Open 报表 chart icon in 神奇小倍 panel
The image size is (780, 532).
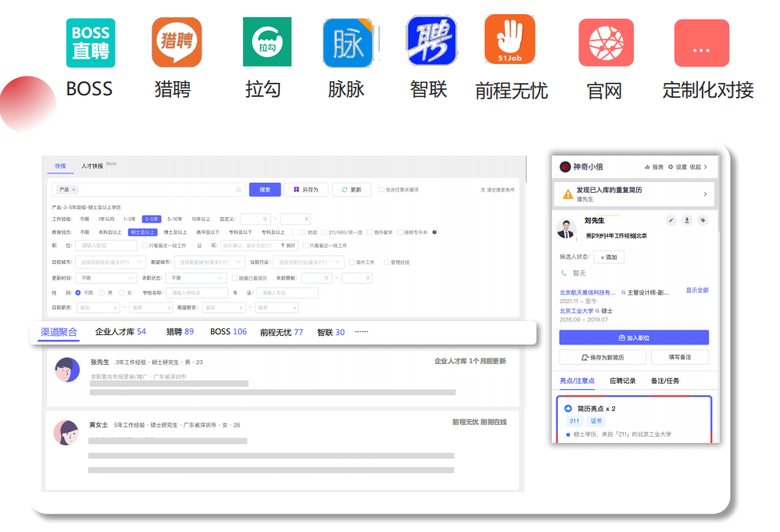coord(647,167)
